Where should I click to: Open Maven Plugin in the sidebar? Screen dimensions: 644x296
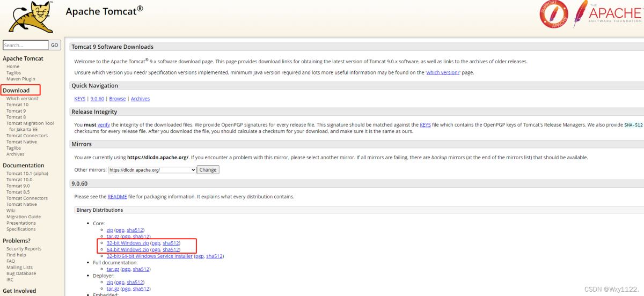point(21,79)
